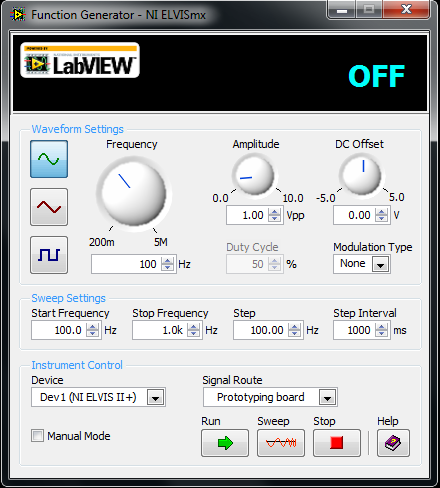Click the Stop Frequency stepper arrows
Image resolution: width=440 pixels, height=488 pixels.
click(194, 330)
